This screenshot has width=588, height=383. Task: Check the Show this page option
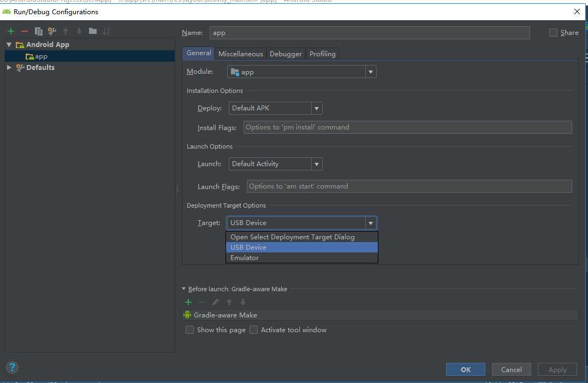[190, 330]
